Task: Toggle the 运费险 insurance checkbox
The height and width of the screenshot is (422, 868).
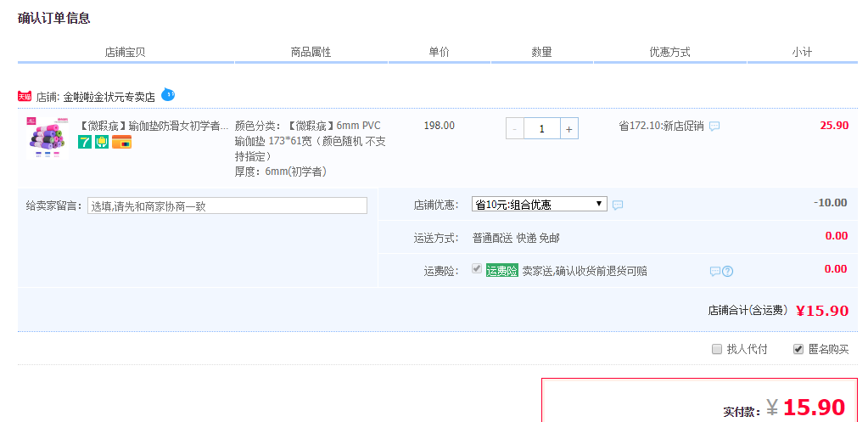Action: pos(476,269)
